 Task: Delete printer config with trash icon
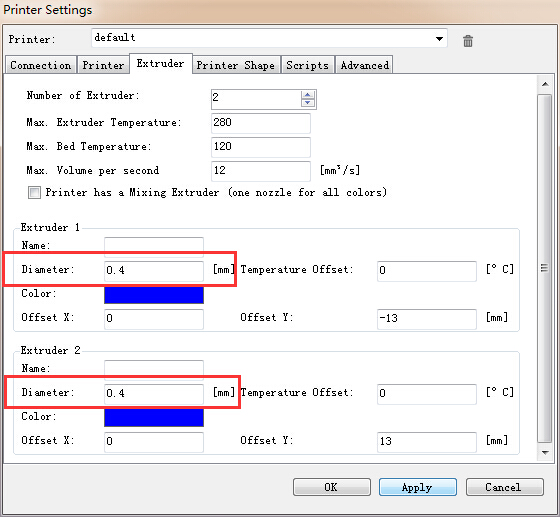coord(468,41)
